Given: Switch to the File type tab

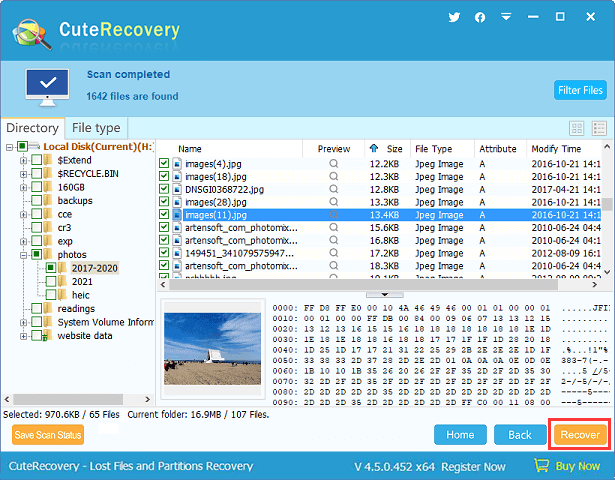Looking at the screenshot, I should coord(96,128).
